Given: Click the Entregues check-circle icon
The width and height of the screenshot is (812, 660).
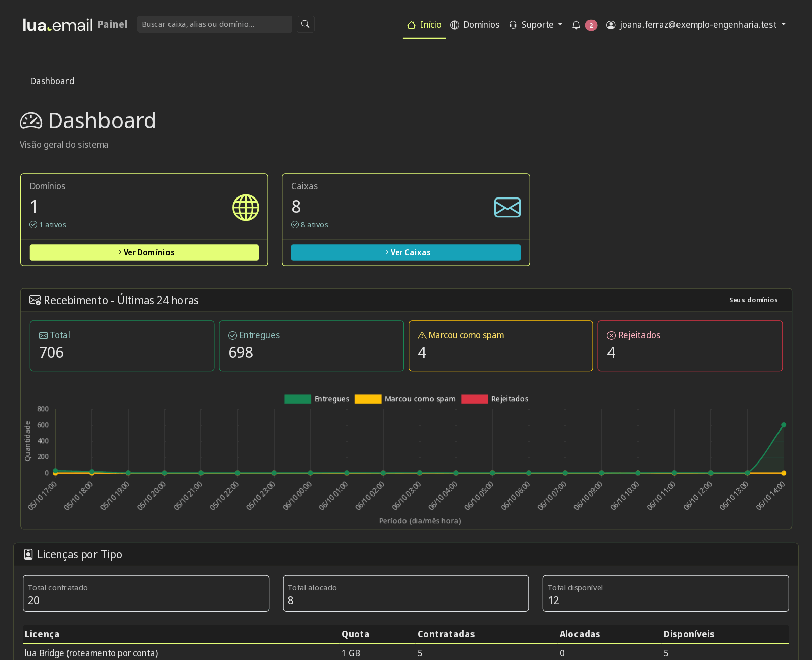Looking at the screenshot, I should [233, 335].
